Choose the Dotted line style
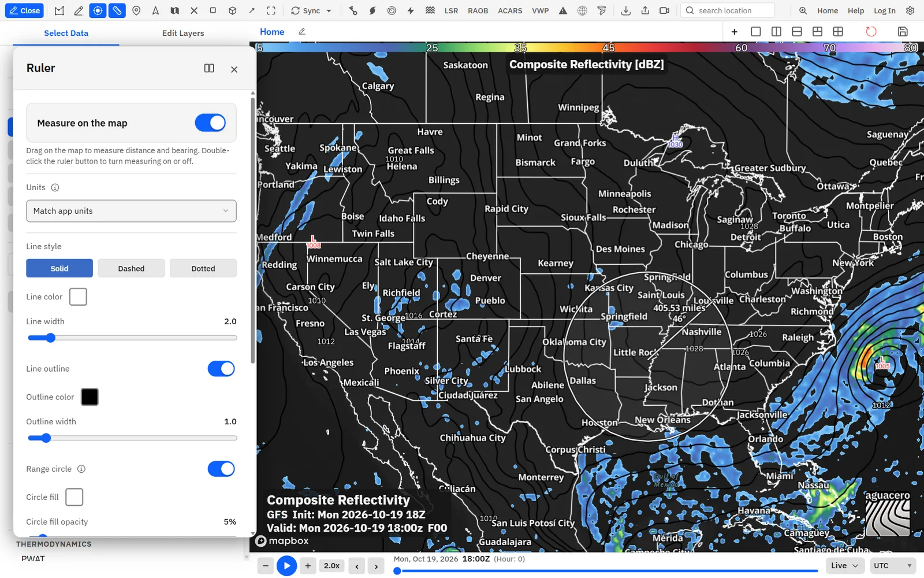 click(x=203, y=268)
